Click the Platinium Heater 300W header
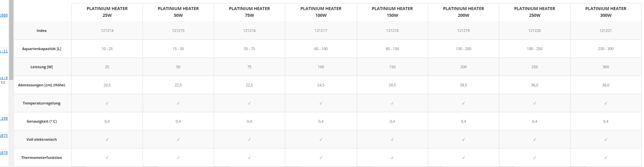The height and width of the screenshot is (167, 644). point(606,12)
